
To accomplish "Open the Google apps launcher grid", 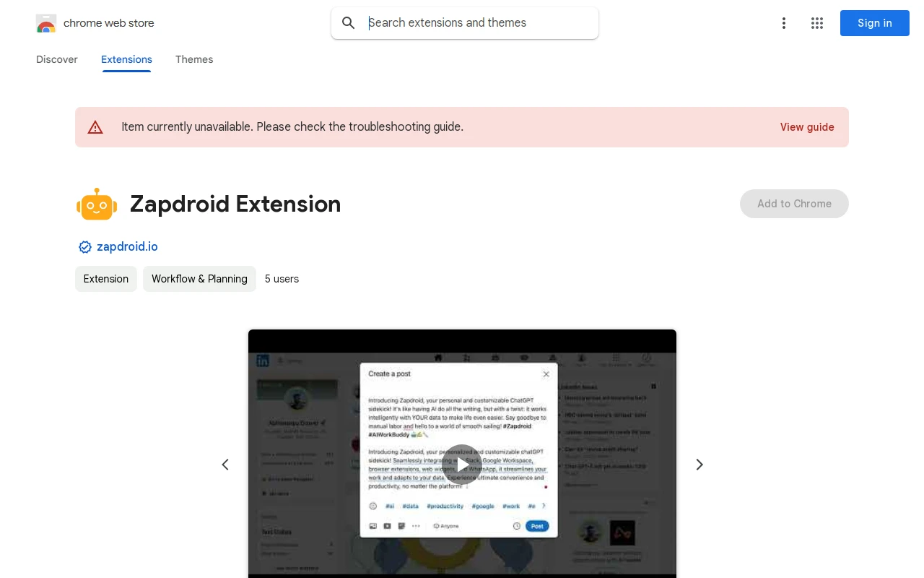I will pos(816,22).
